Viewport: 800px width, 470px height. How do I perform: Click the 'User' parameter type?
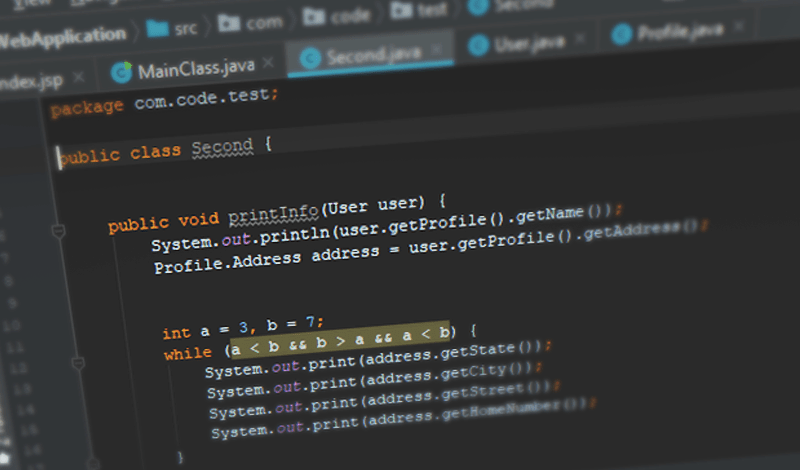[347, 208]
